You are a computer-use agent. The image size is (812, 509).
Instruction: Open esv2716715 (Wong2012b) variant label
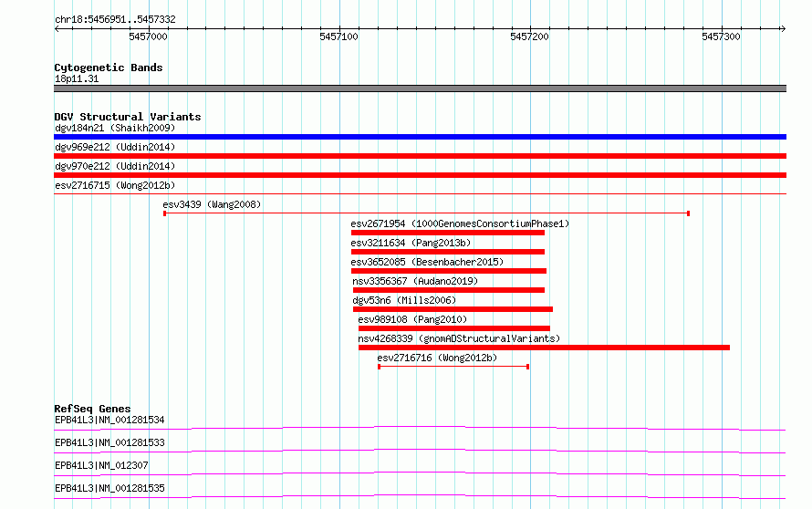pos(115,185)
